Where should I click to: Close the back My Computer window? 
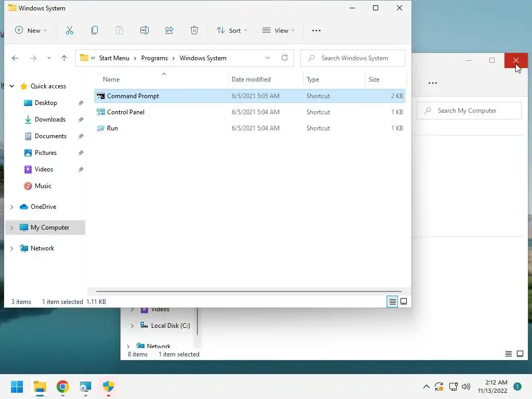pos(516,60)
